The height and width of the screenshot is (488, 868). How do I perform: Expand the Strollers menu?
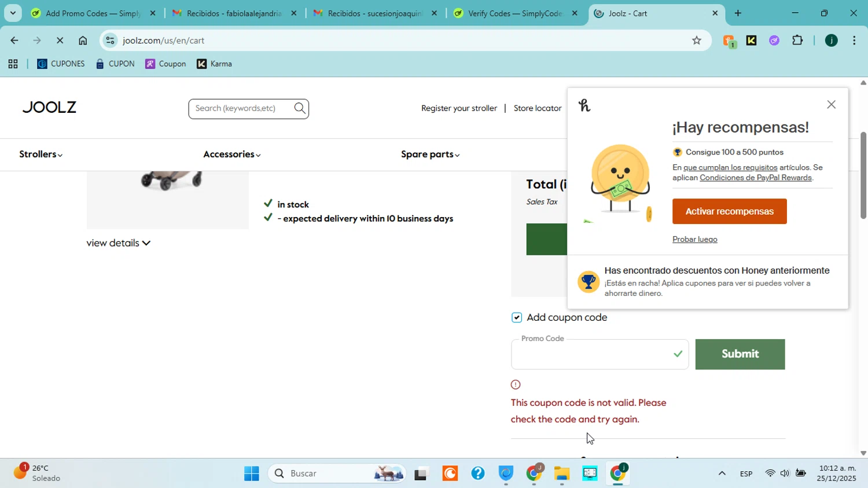click(41, 155)
